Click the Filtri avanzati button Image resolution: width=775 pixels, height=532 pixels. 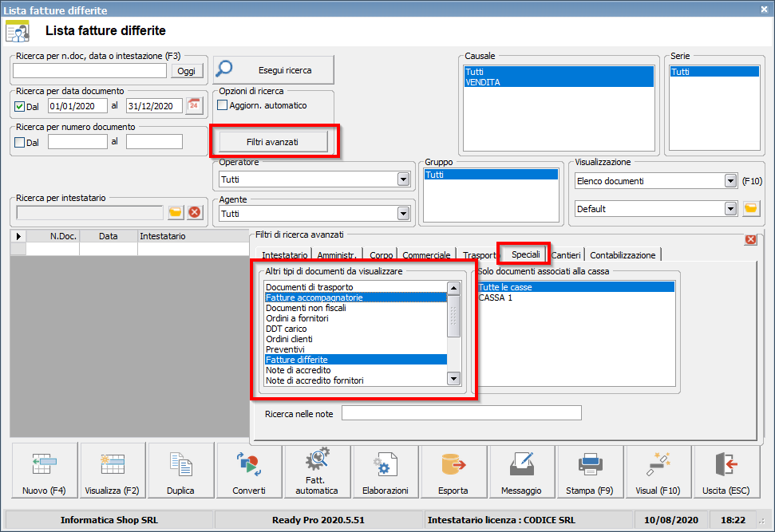click(x=273, y=142)
